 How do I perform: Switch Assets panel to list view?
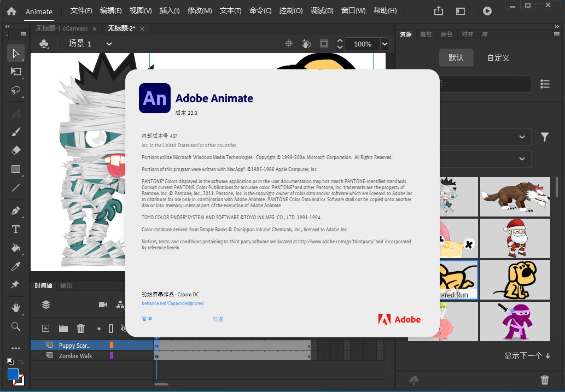545,84
